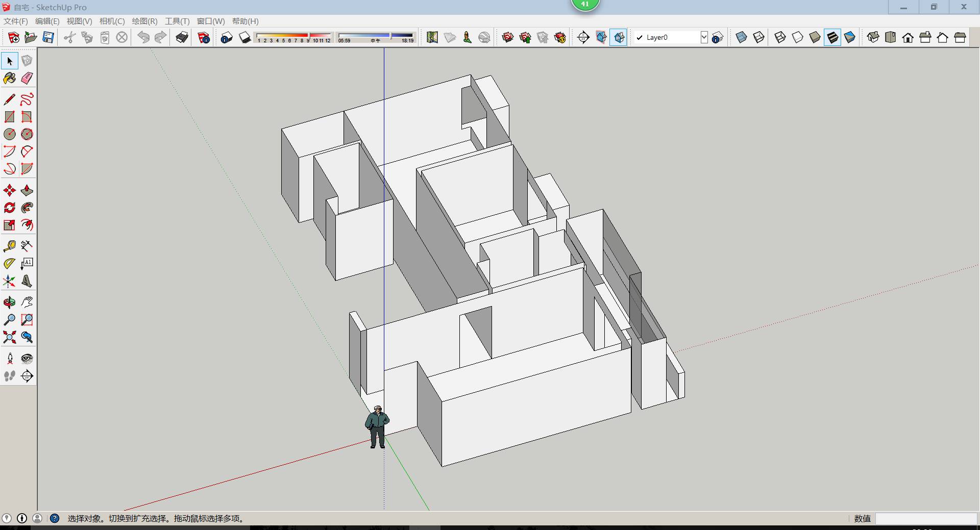Click the Zoom Extents tool
Viewport: 980px width, 530px height.
click(x=10, y=337)
